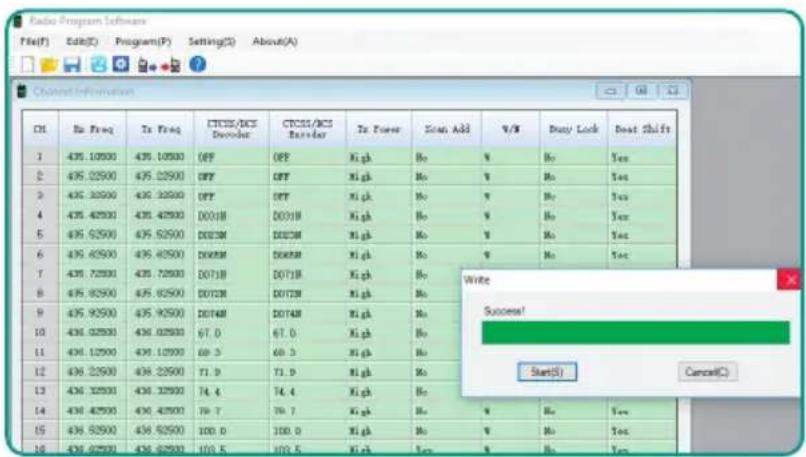The height and width of the screenshot is (457, 806).
Task: Click the CTCSS/DCS Decoder column header
Action: 231,130
